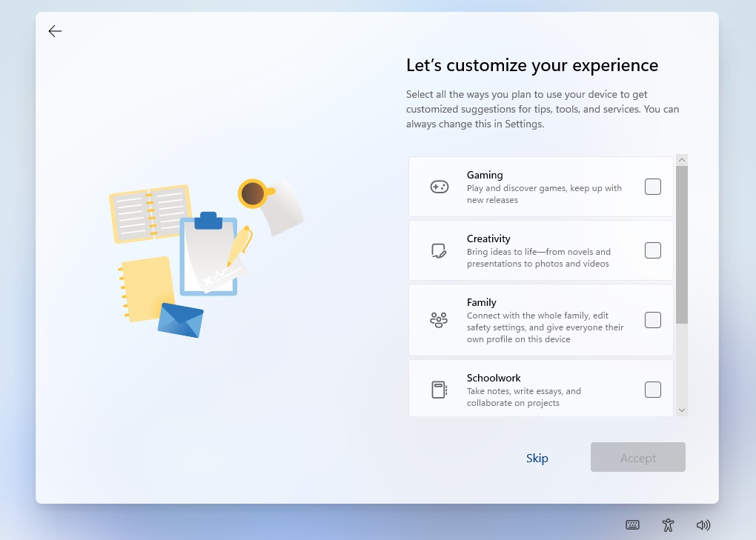Open the on-screen keyboard icon
The width and height of the screenshot is (756, 540).
pyautogui.click(x=632, y=525)
